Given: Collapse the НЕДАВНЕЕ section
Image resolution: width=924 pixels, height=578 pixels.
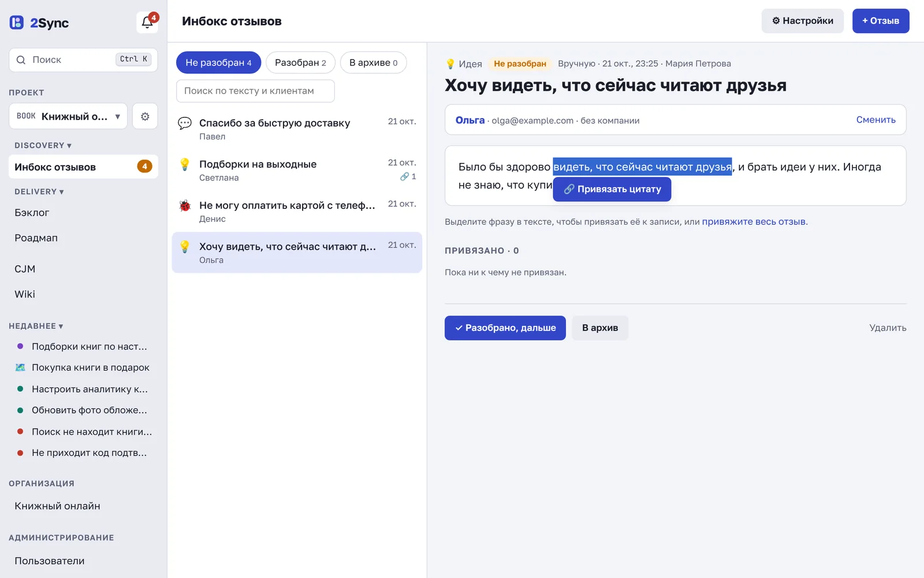Looking at the screenshot, I should click(x=36, y=326).
